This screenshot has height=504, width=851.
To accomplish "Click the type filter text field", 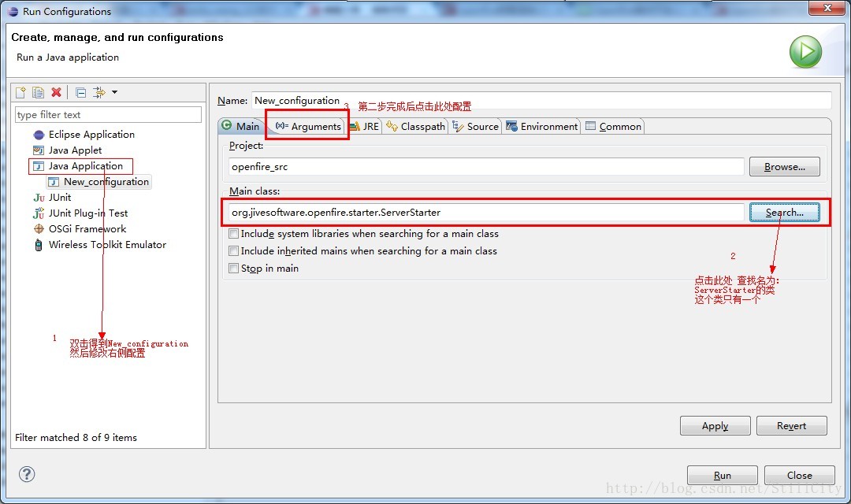I will click(x=108, y=115).
